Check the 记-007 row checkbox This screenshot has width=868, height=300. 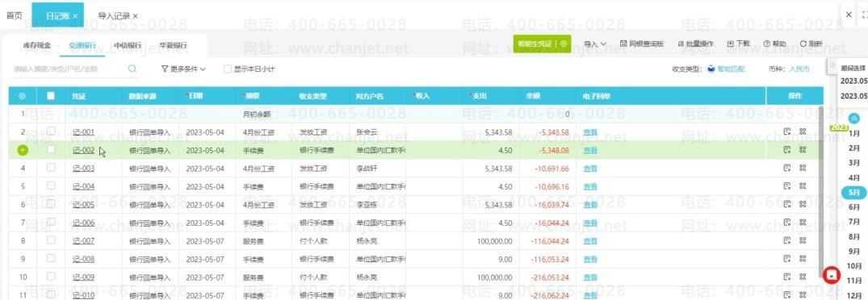point(51,240)
